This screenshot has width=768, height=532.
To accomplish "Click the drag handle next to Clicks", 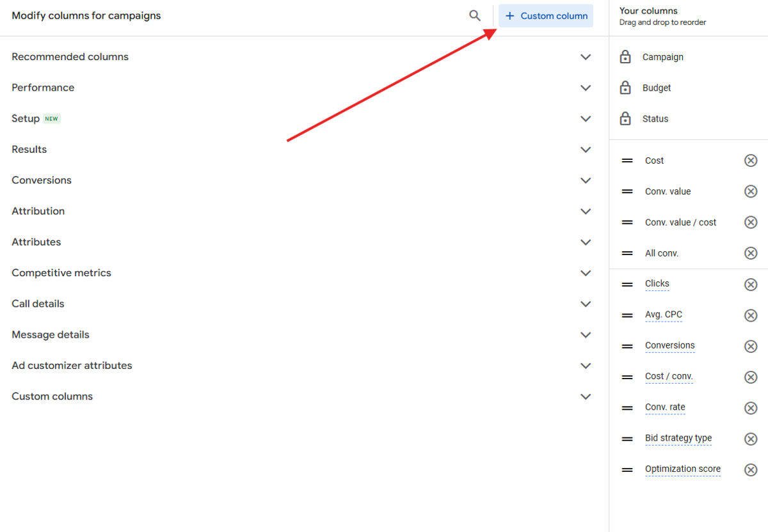I will point(627,284).
